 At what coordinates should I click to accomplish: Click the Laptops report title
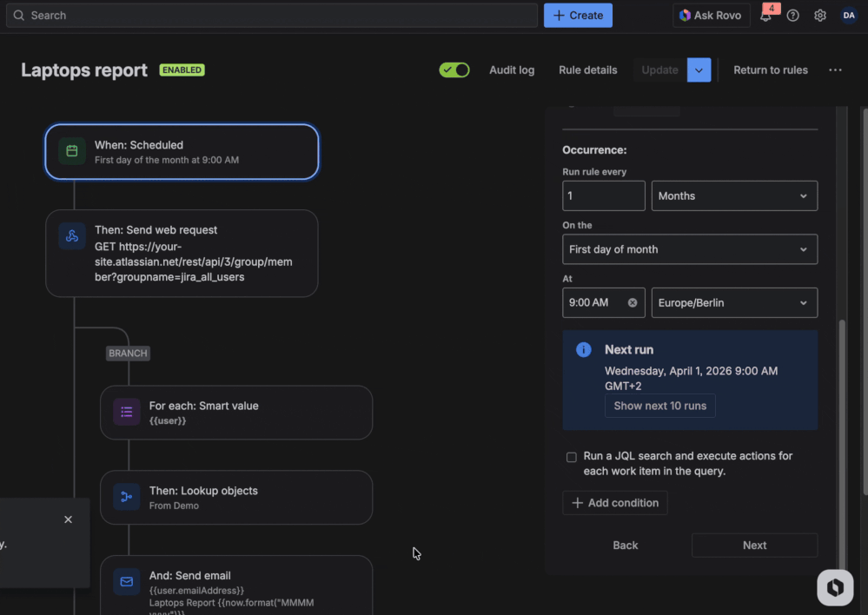click(x=84, y=70)
